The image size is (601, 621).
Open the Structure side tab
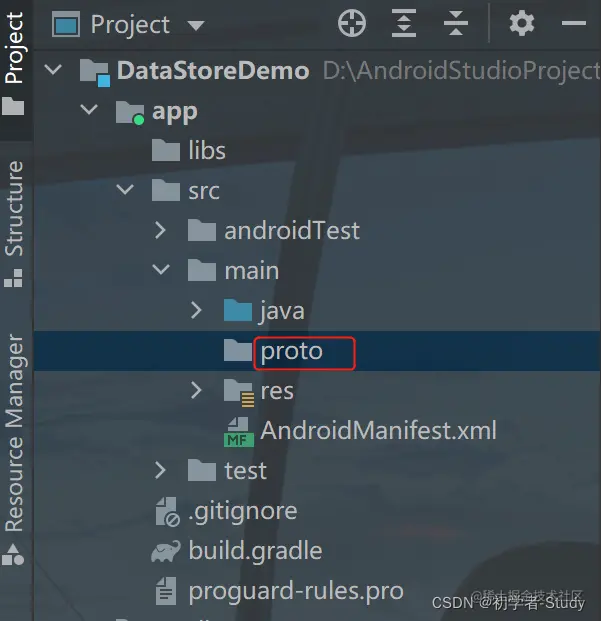(14, 224)
